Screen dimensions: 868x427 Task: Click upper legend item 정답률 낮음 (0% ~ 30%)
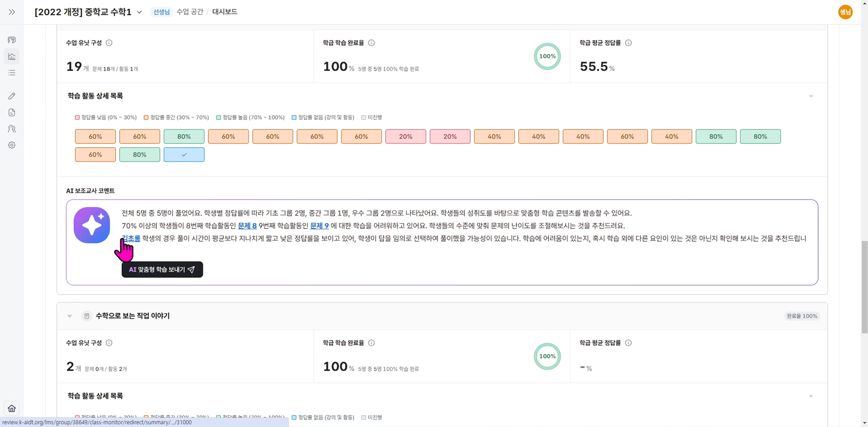click(106, 118)
